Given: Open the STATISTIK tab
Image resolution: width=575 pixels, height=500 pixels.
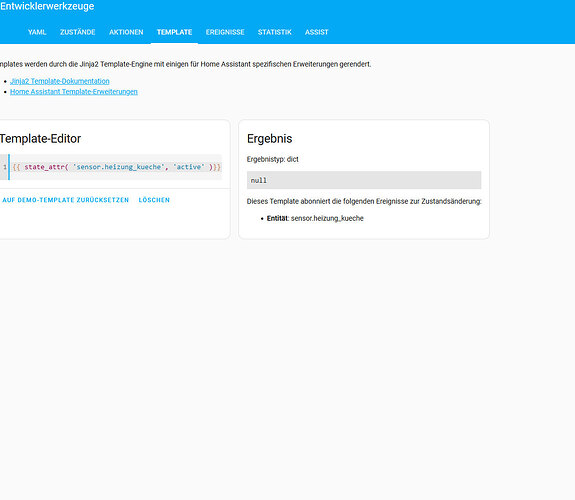Looking at the screenshot, I should click(275, 32).
